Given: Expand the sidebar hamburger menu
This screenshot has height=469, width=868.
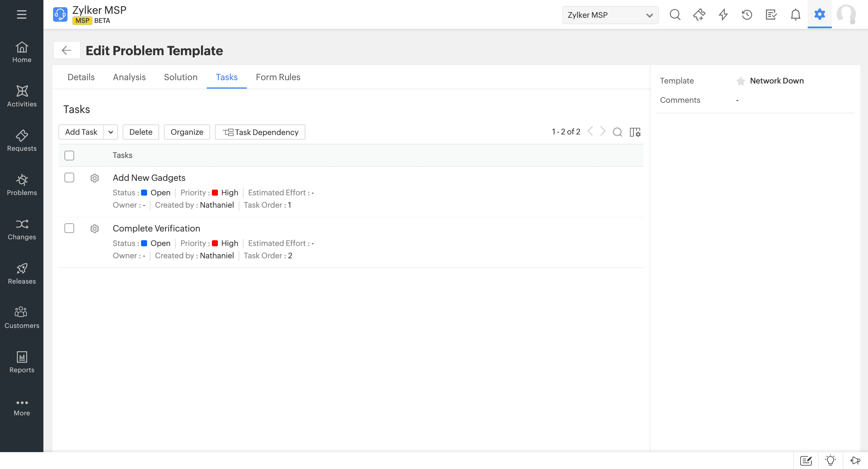Looking at the screenshot, I should (22, 14).
